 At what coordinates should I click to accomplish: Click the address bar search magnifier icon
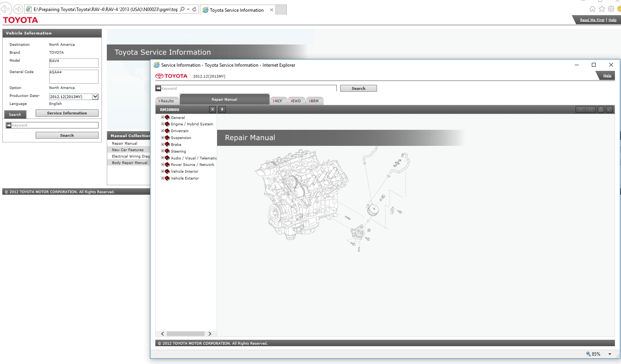point(182,9)
